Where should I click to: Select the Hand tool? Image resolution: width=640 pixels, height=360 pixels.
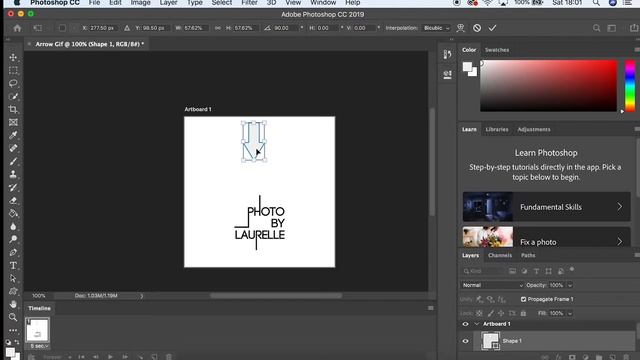[x=13, y=304]
